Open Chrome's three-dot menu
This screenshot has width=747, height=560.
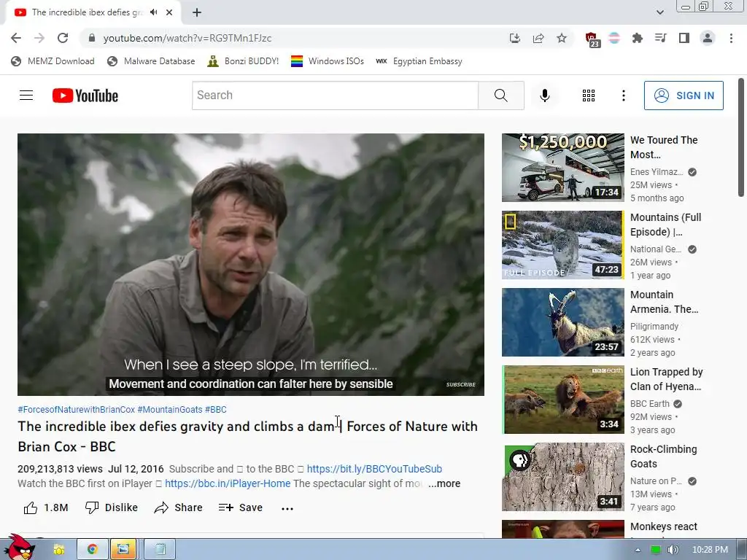(731, 38)
